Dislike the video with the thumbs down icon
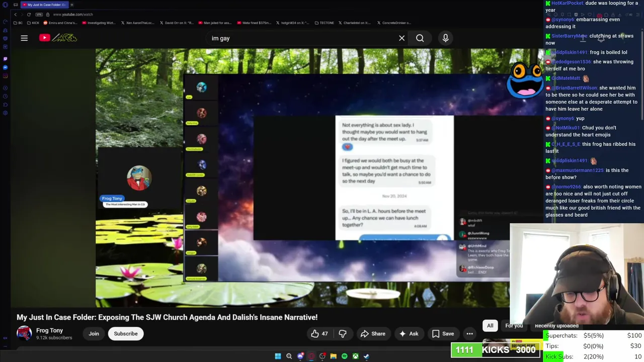644x362 pixels. click(343, 334)
